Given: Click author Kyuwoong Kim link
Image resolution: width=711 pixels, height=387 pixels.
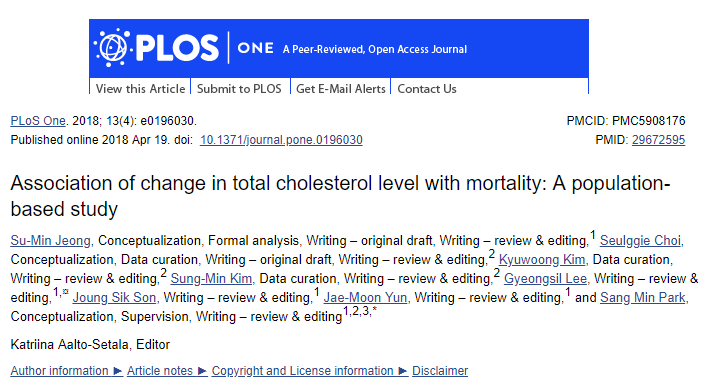Looking at the screenshot, I should point(542,260).
